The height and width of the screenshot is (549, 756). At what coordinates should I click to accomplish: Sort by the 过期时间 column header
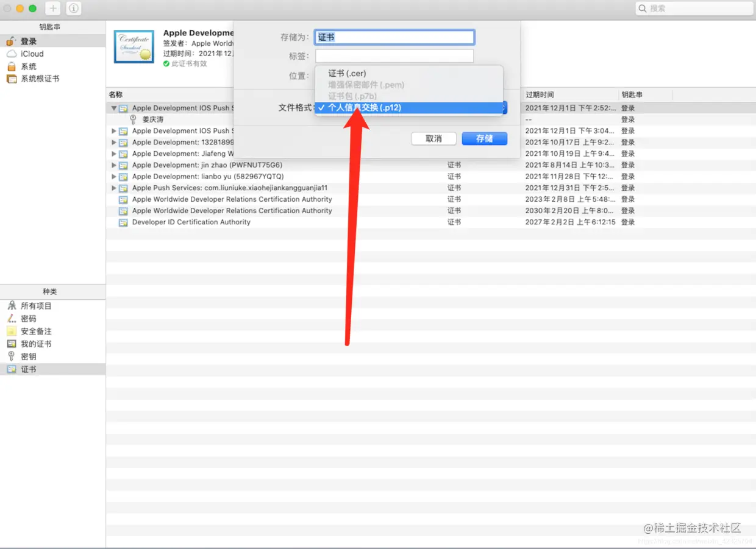pyautogui.click(x=540, y=95)
